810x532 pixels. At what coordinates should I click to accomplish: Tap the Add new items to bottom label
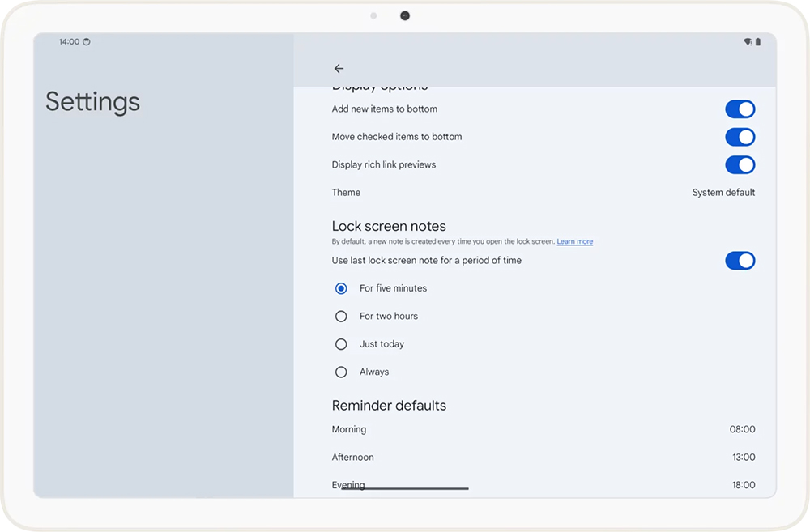pos(384,109)
